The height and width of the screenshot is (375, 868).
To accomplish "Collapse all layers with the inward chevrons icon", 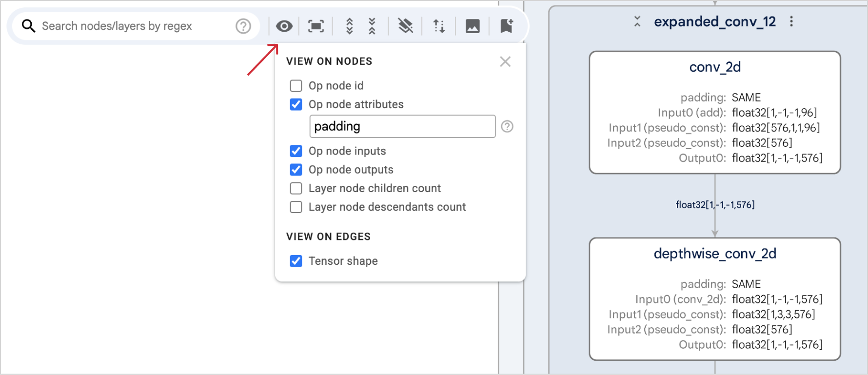I will click(x=372, y=26).
